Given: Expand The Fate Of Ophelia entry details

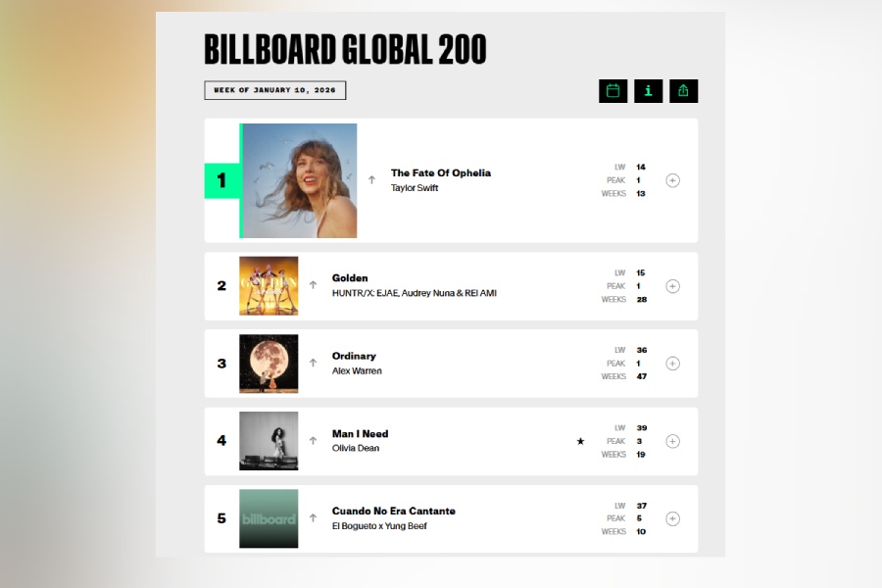Looking at the screenshot, I should 672,180.
